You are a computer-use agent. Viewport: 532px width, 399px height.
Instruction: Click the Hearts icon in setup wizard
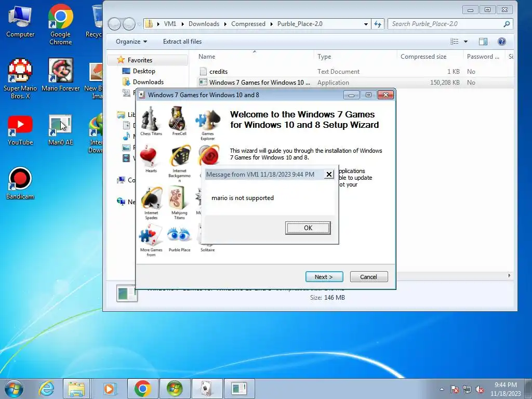(151, 159)
